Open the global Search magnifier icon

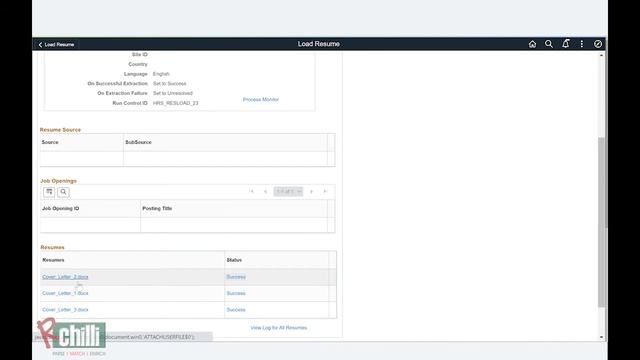[x=549, y=44]
